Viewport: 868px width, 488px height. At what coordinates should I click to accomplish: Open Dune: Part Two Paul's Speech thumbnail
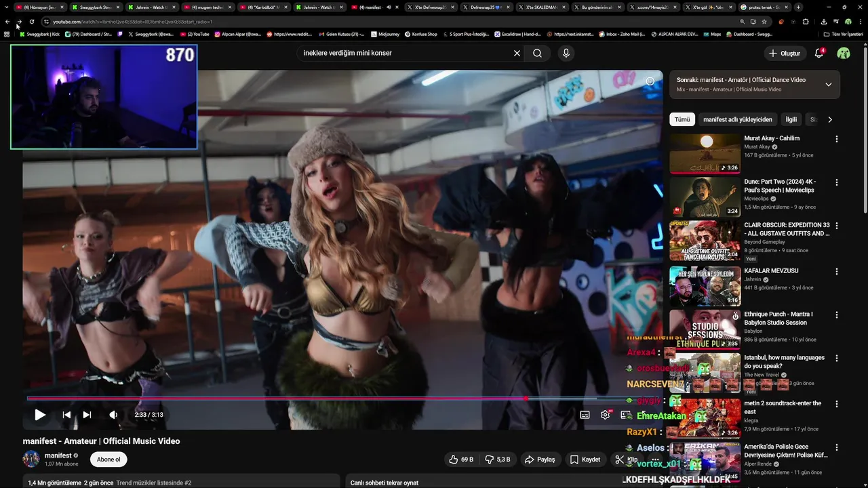(x=705, y=197)
